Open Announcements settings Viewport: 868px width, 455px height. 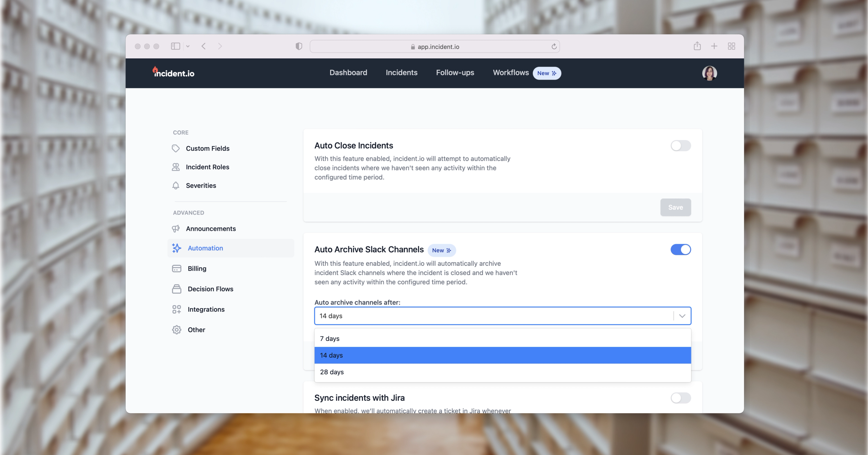(211, 229)
